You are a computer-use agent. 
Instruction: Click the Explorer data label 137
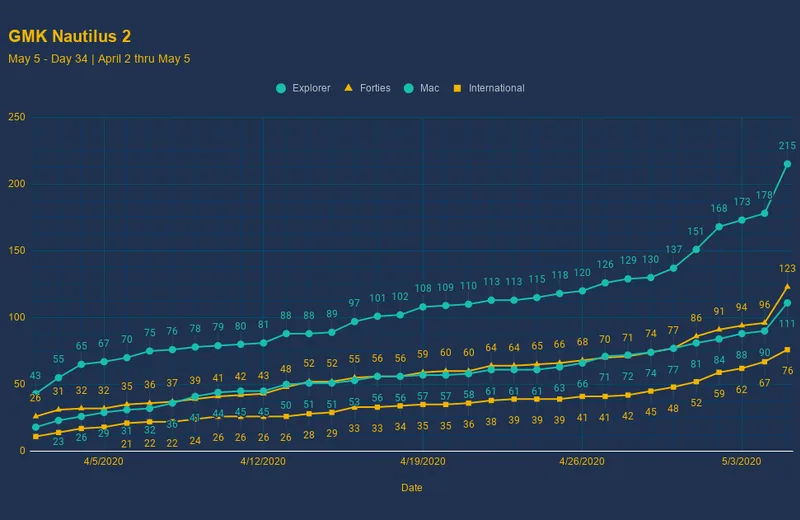point(673,250)
